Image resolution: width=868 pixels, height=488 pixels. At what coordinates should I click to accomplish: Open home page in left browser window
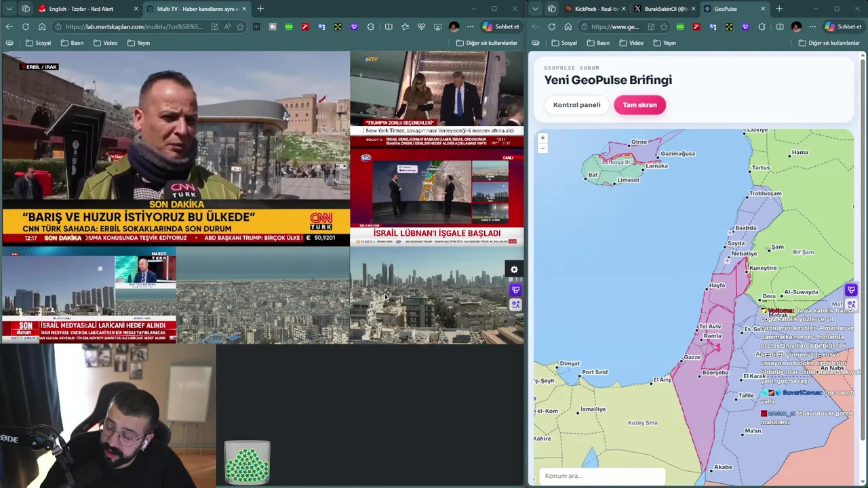[x=42, y=26]
